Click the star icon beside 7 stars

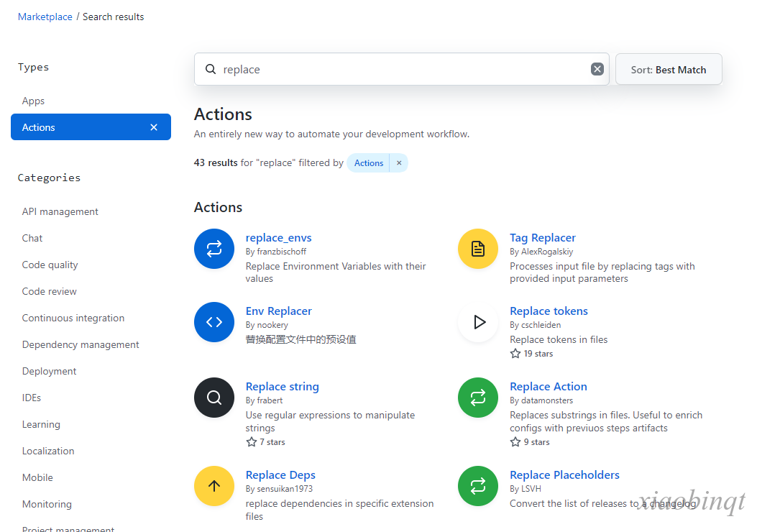(x=251, y=442)
